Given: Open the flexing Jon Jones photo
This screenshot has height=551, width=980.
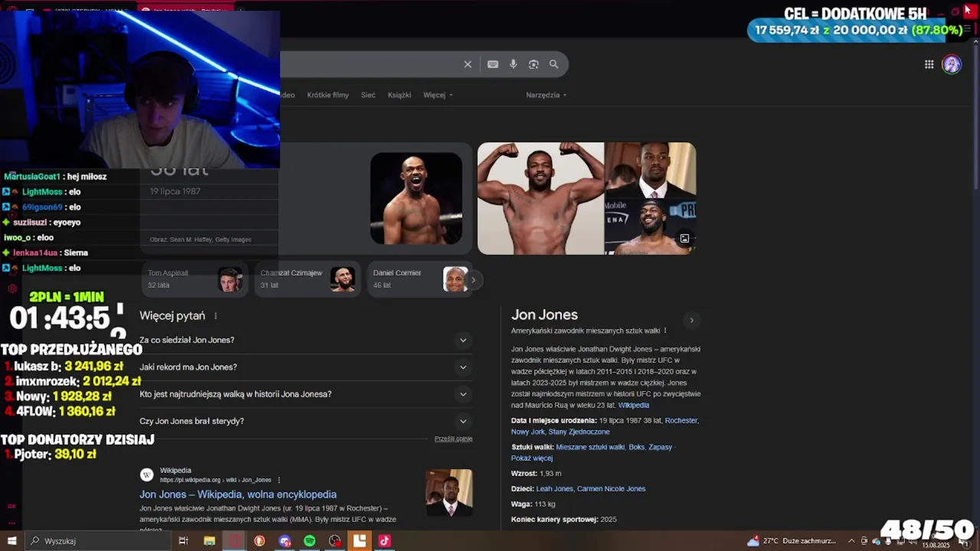Looking at the screenshot, I should (541, 198).
